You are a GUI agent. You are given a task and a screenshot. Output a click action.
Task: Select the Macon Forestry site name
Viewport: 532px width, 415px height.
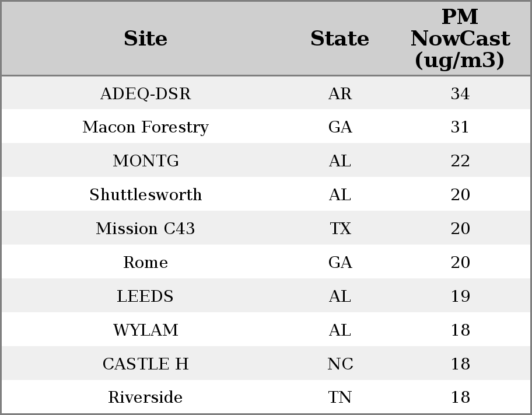tap(145, 127)
